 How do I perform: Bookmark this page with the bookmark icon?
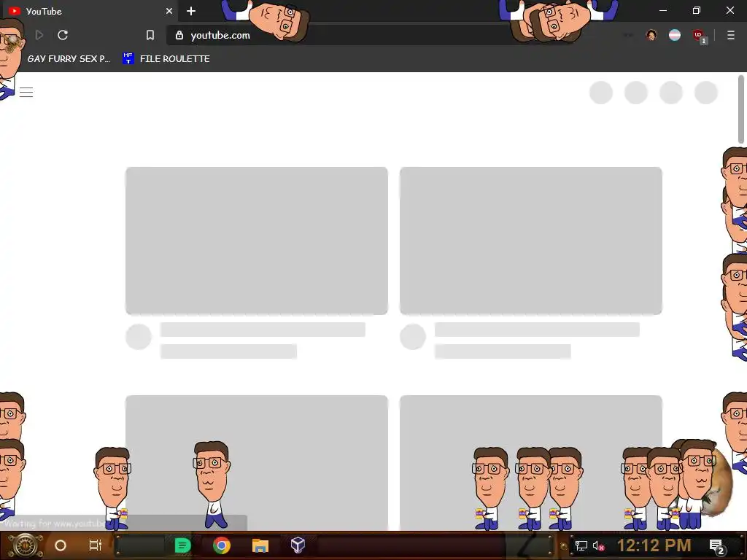tap(150, 35)
